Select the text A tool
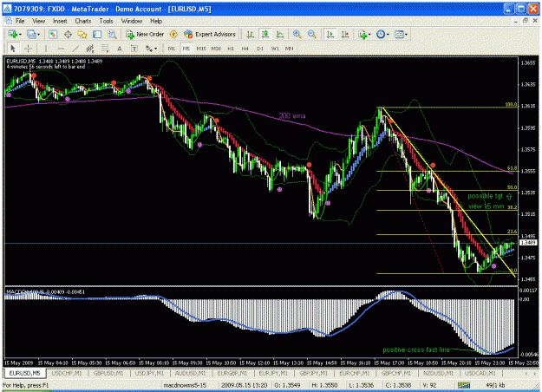The image size is (542, 392). click(x=120, y=49)
